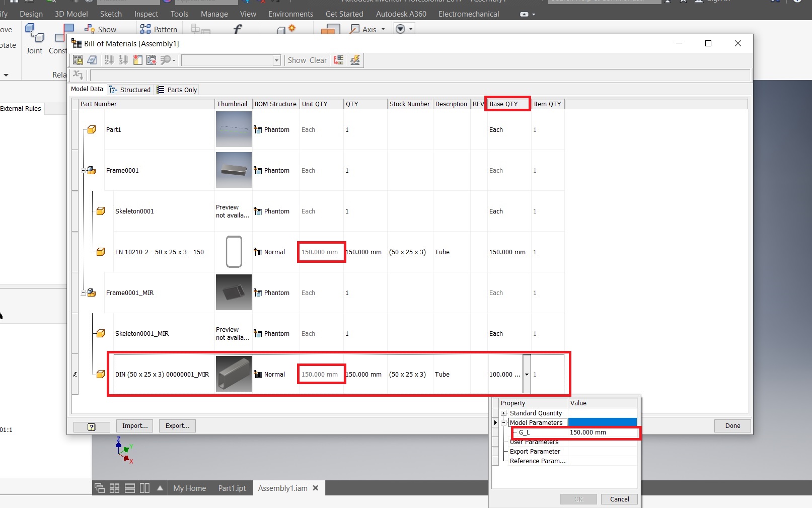Switch to the Parts Only tab

tap(177, 90)
